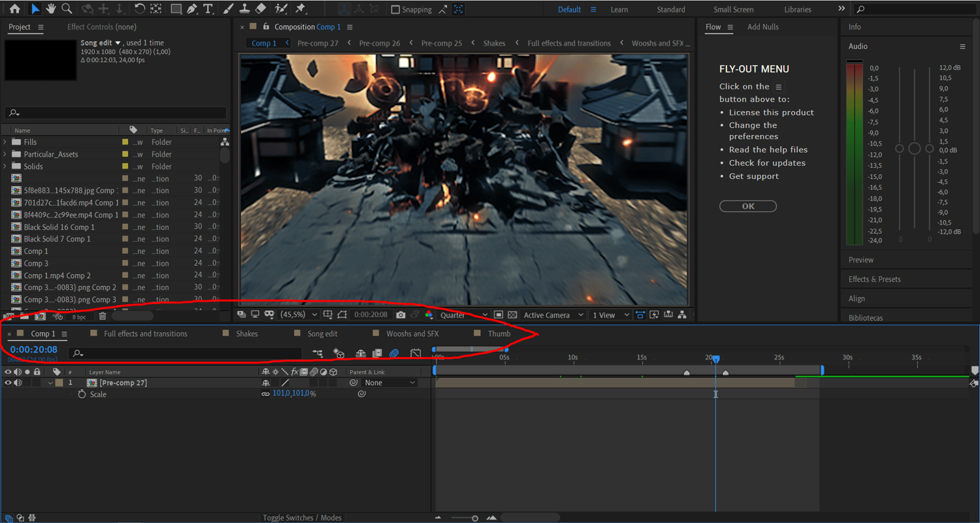Screen dimensions: 980x523
Task: Open the composition flowchart icon in viewer bar
Action: (x=683, y=315)
